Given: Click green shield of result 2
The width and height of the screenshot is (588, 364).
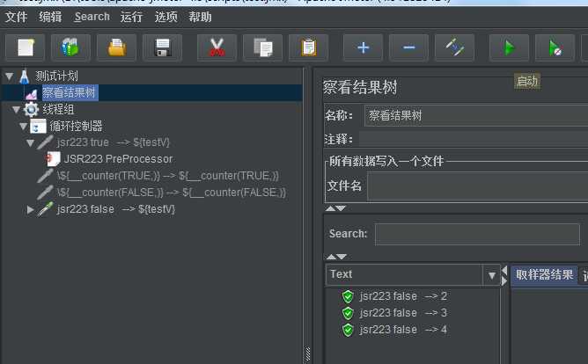Looking at the screenshot, I should pos(348,296).
